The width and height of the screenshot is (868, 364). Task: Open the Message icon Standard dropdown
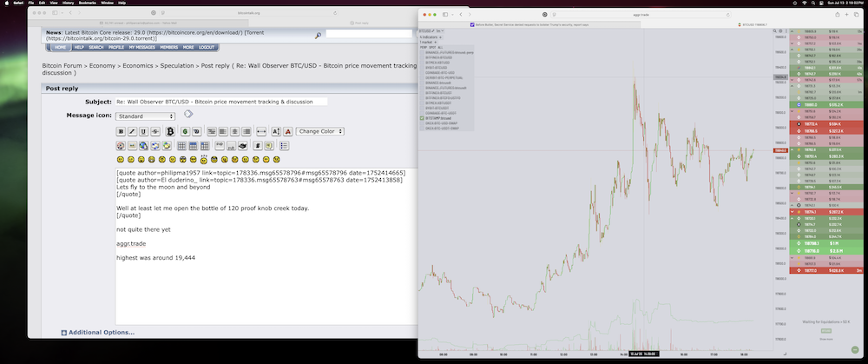coord(145,116)
